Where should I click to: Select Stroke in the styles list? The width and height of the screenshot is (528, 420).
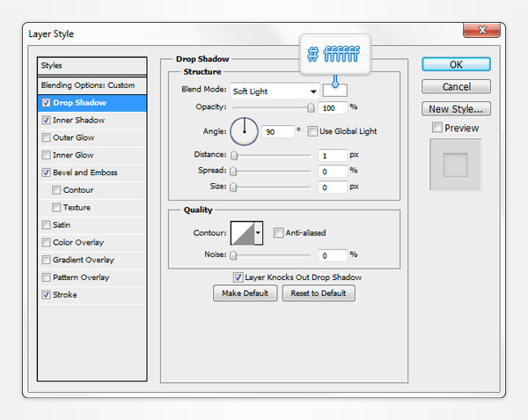[x=65, y=295]
